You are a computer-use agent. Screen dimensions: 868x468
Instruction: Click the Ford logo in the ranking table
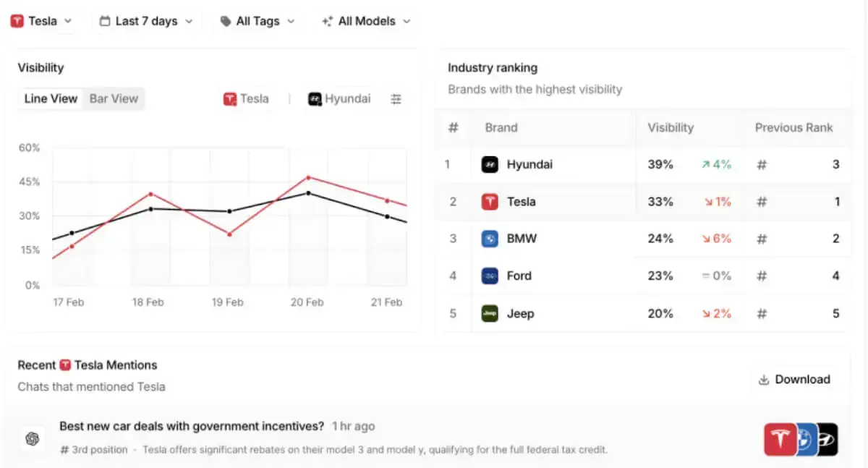coord(490,276)
